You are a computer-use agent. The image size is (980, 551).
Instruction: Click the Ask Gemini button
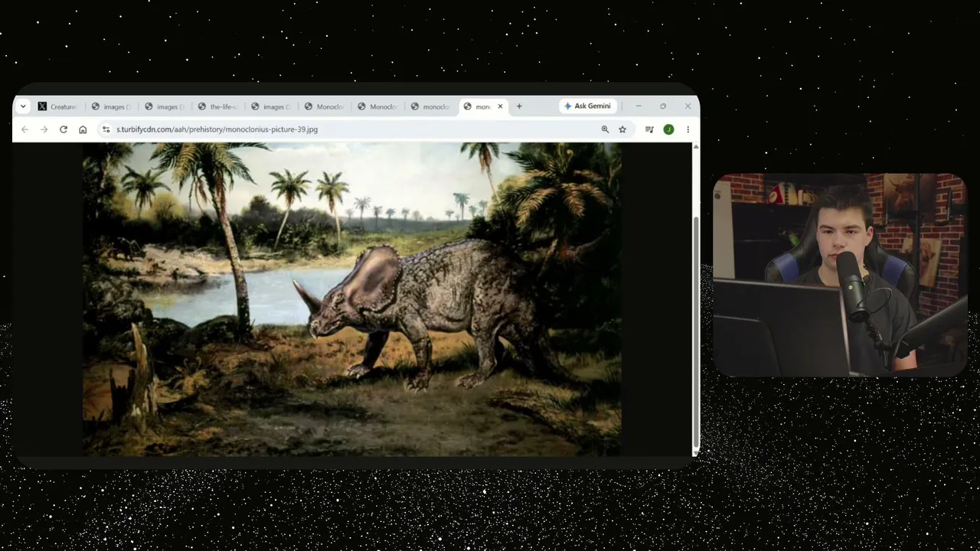tap(587, 106)
